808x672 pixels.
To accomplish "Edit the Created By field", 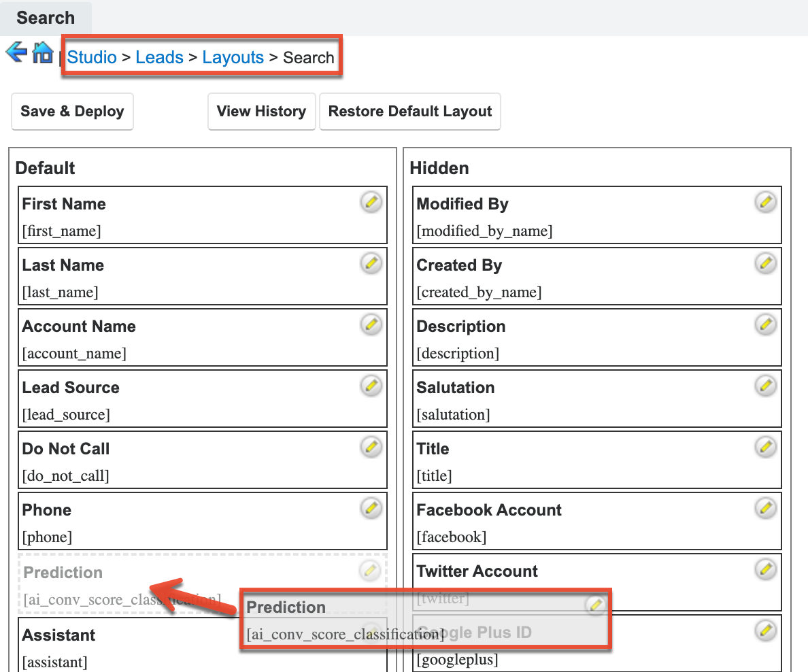I will click(x=766, y=263).
